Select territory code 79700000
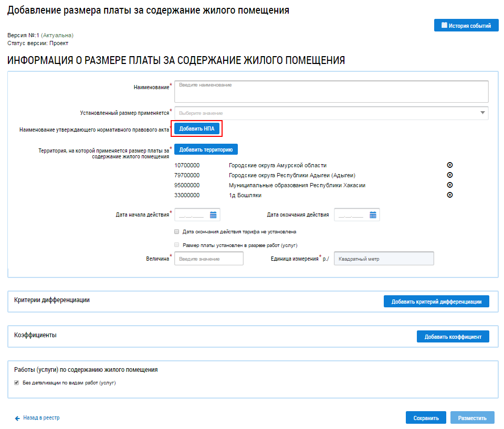This screenshot has height=429, width=504. (x=187, y=175)
